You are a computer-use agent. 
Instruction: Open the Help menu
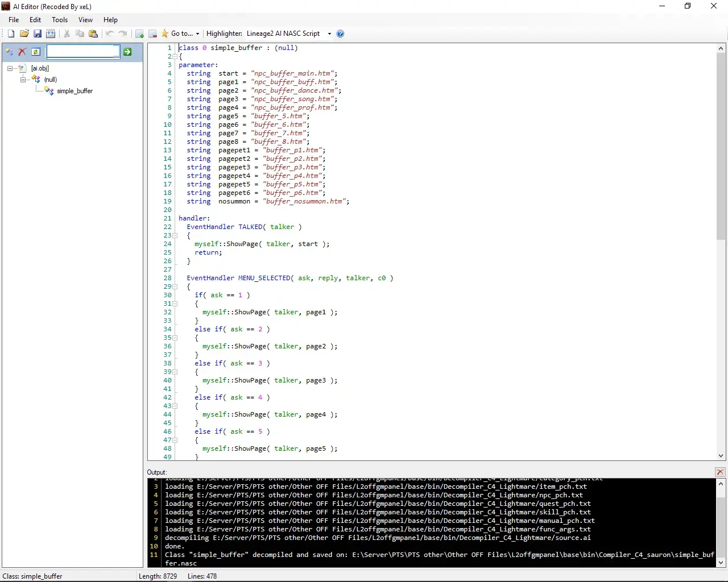coord(110,19)
